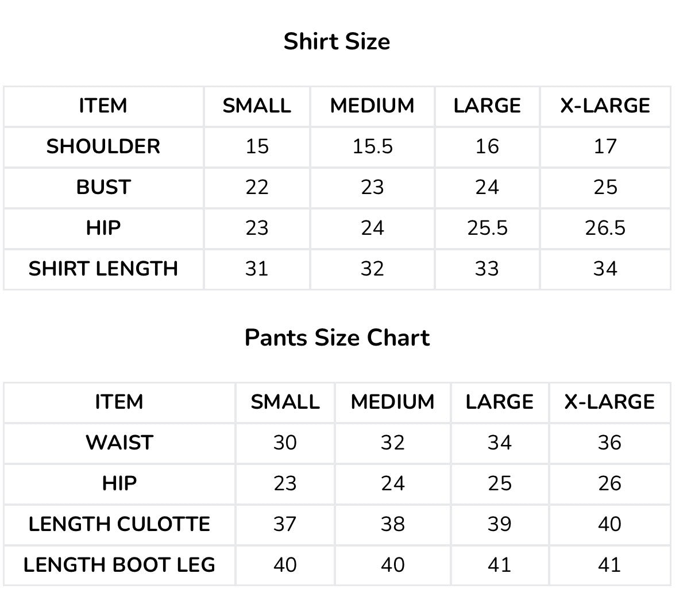This screenshot has height=616, width=691.
Task: Click the LENGTH CULOTTE row label
Action: 119,524
